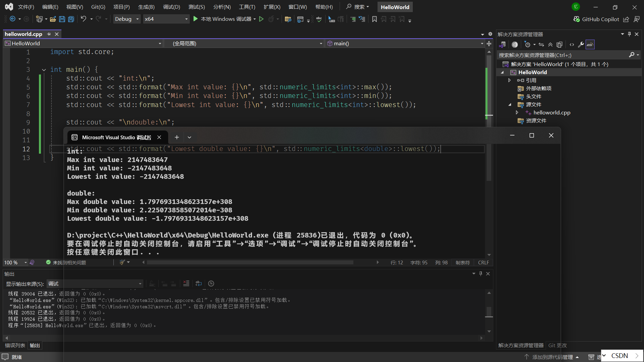Click the View Code angle-brackets icon
Screen dimensions: 644x362
tap(572, 45)
